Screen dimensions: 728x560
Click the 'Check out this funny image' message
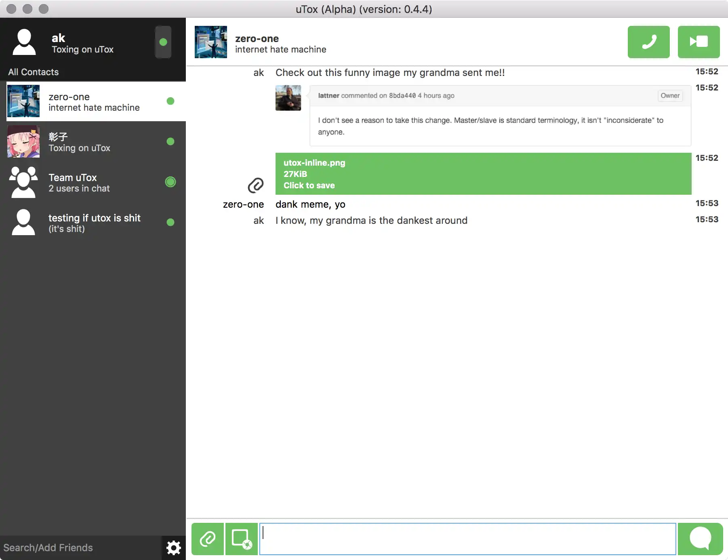tap(390, 73)
